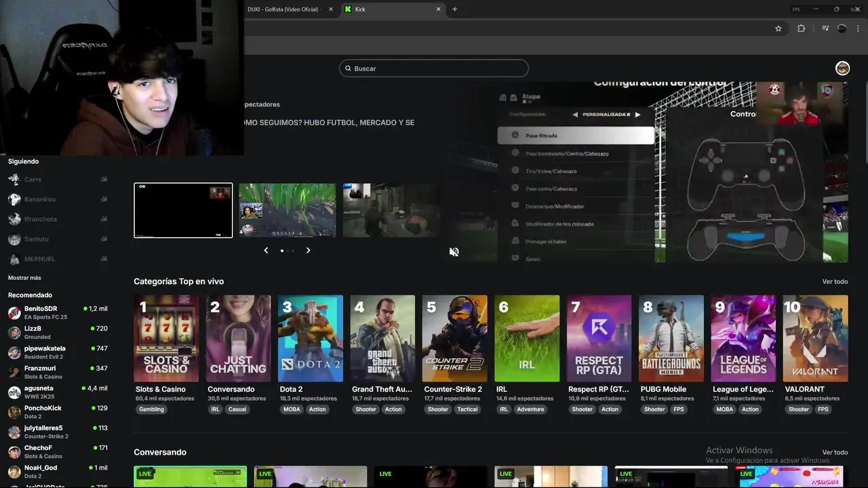Open the browser profile circle icon
The height and width of the screenshot is (488, 868).
[842, 28]
